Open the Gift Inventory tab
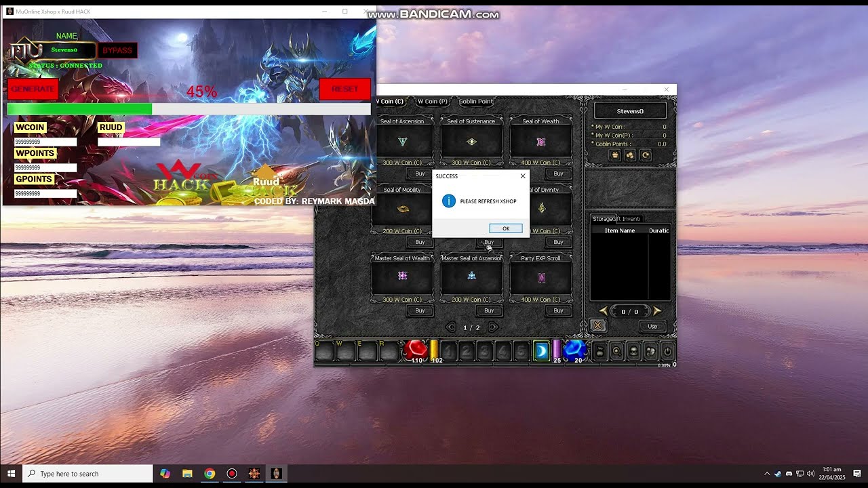The width and height of the screenshot is (868, 488). pyautogui.click(x=628, y=219)
